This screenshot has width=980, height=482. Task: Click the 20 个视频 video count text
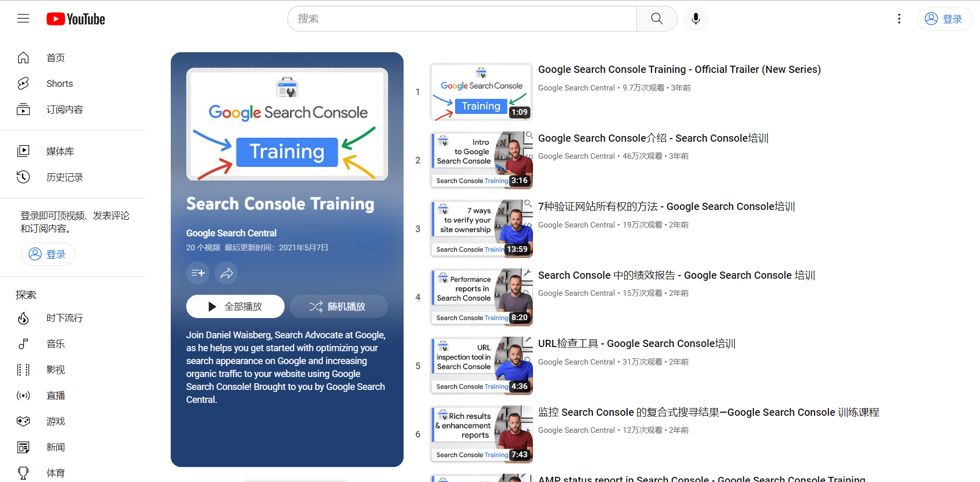pos(203,248)
